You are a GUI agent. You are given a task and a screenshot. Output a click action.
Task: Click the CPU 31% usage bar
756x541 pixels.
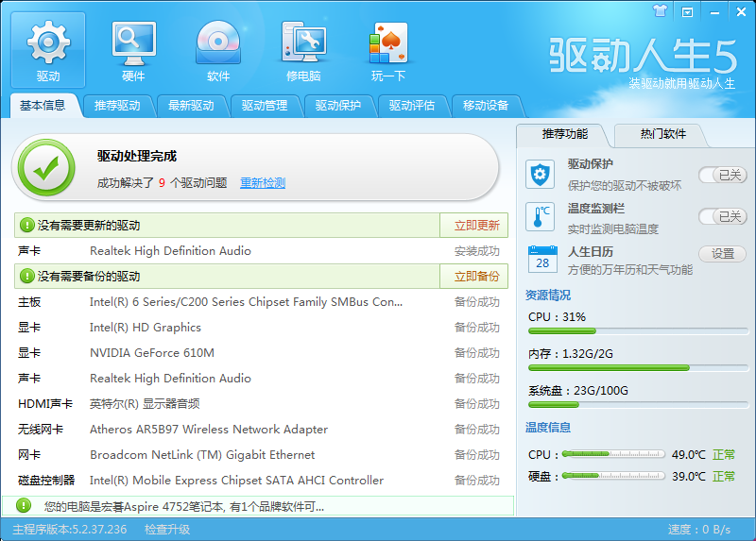[639, 331]
